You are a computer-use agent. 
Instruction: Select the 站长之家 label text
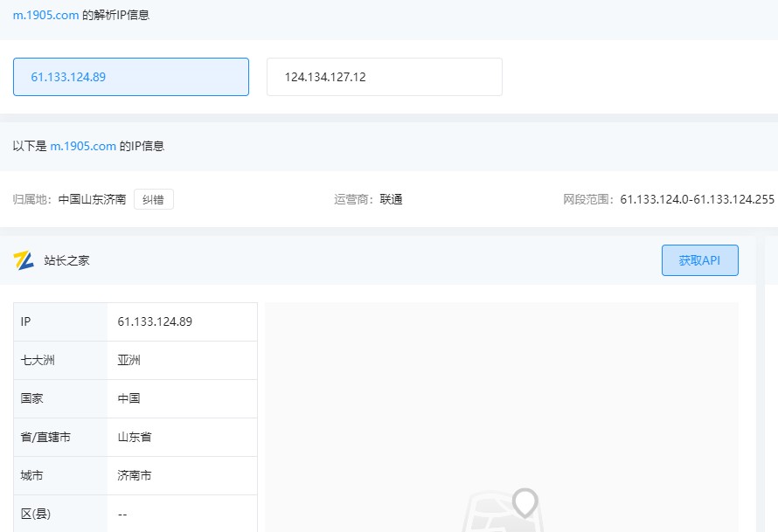66,260
